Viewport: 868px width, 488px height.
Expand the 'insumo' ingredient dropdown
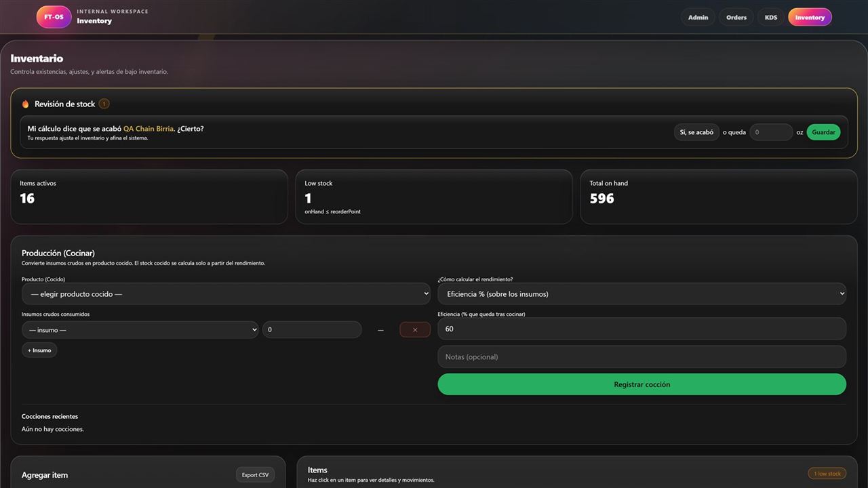pos(140,329)
